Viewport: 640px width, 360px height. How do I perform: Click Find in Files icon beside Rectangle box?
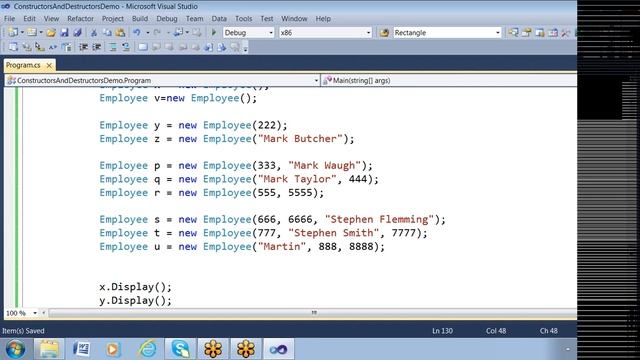pyautogui.click(x=384, y=33)
